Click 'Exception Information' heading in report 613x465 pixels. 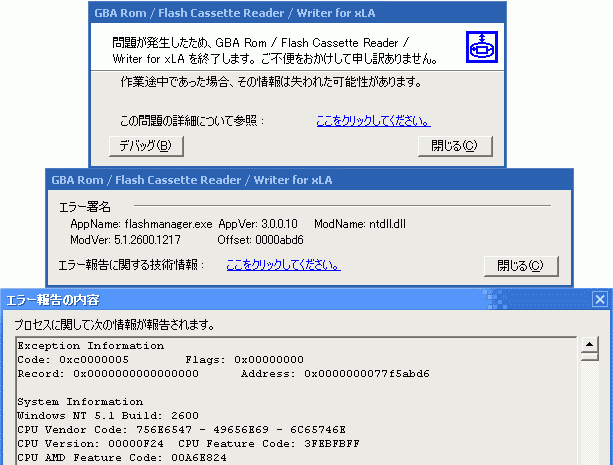(91, 346)
